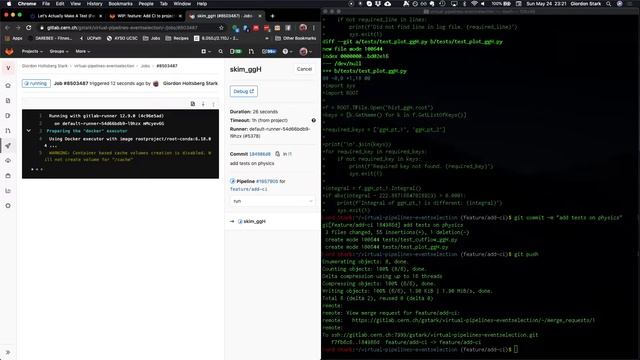The image size is (640, 360).
Task: Open the run stage dropdown
Action: point(273,201)
